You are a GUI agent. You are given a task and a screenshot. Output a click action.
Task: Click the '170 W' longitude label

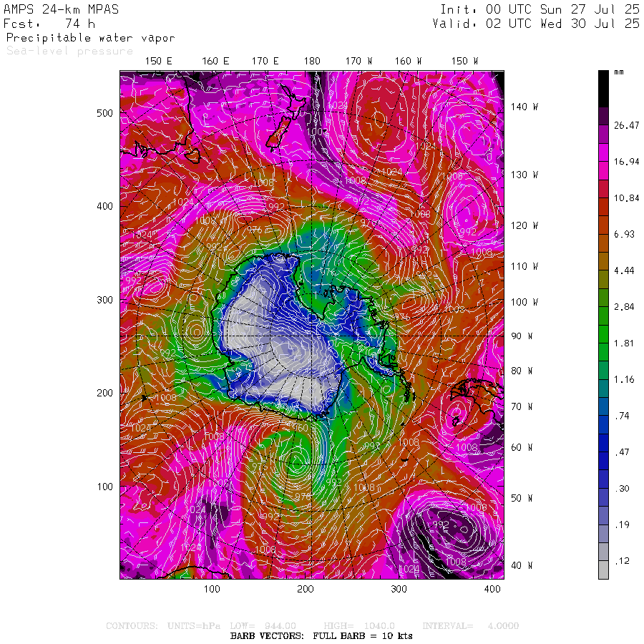pos(358,61)
